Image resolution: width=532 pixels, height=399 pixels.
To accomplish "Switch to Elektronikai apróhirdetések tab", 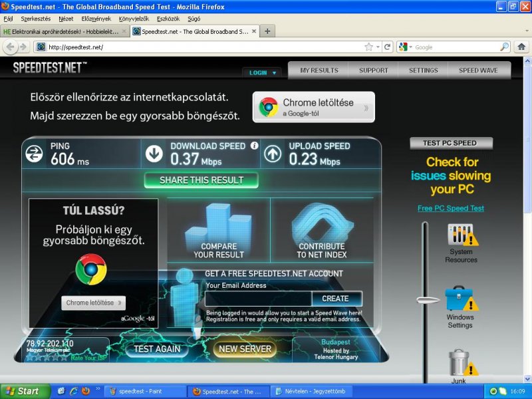I will [x=65, y=31].
